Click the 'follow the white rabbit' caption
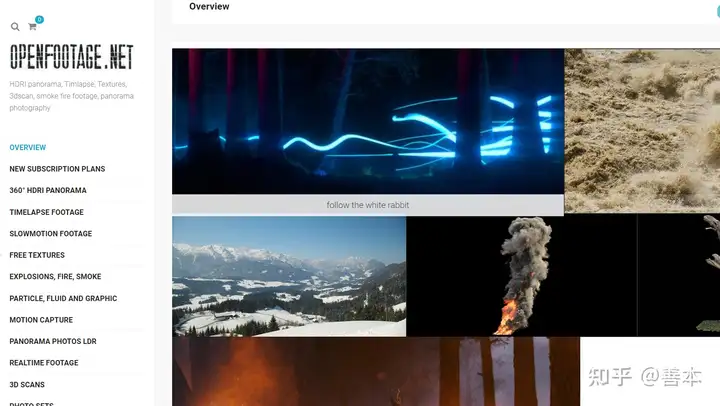Viewport: 720px width, 406px height. click(x=368, y=205)
